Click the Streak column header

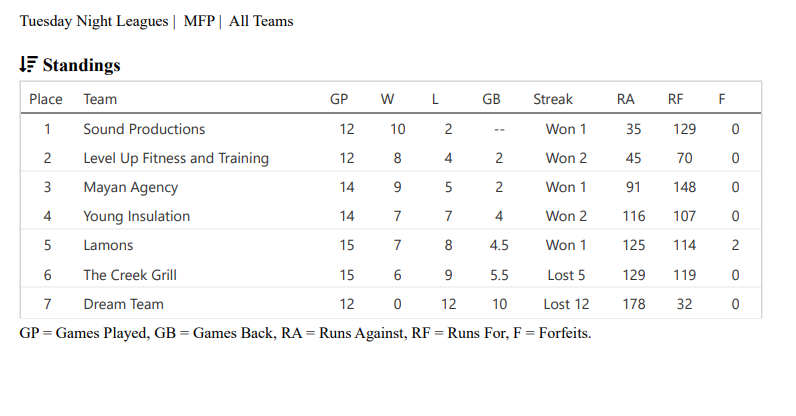553,99
